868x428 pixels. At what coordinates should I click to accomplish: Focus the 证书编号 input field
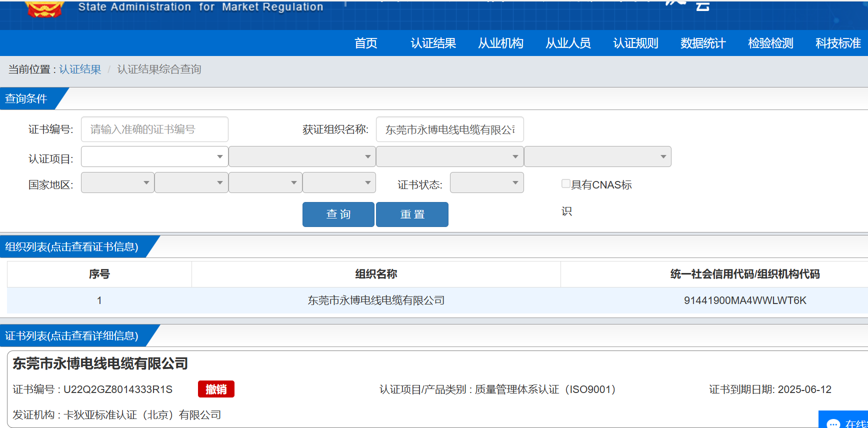(154, 129)
